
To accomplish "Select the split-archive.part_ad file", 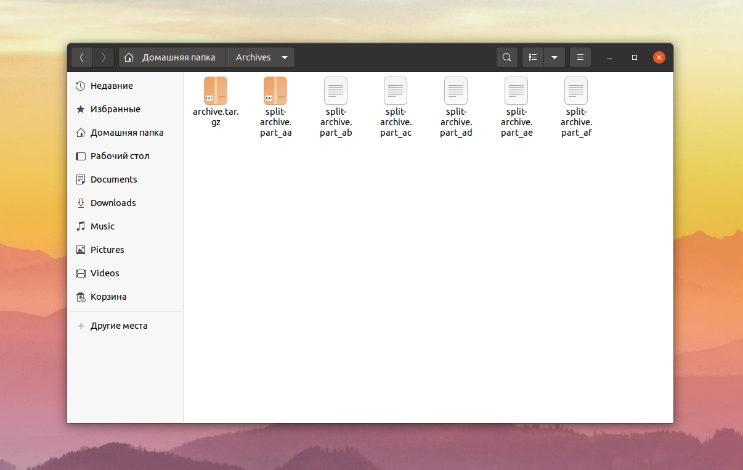I will [455, 92].
